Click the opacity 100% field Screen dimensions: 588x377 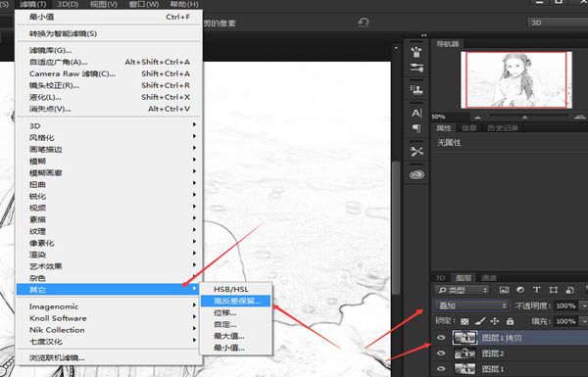click(565, 306)
